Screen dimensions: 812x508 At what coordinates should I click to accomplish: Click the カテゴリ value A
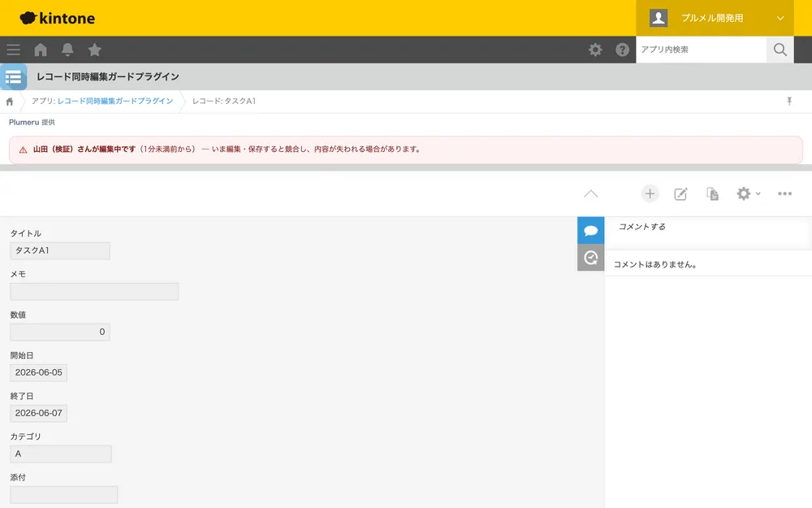61,454
